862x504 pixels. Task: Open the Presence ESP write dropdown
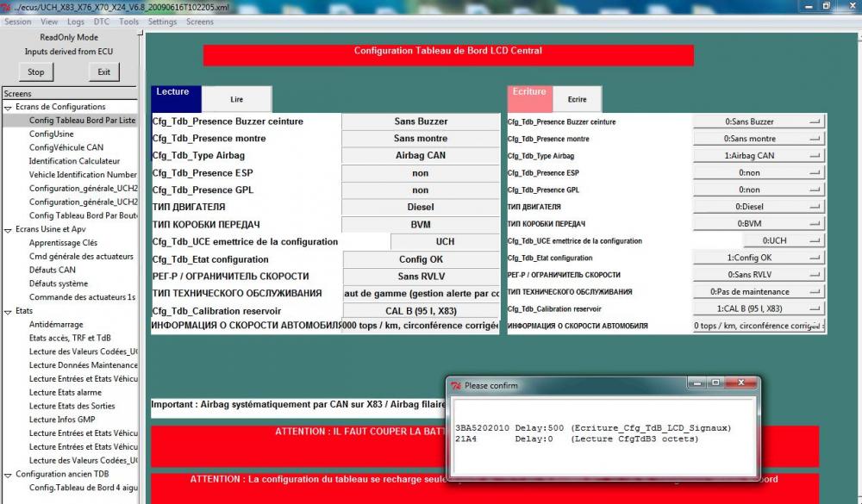coord(759,172)
